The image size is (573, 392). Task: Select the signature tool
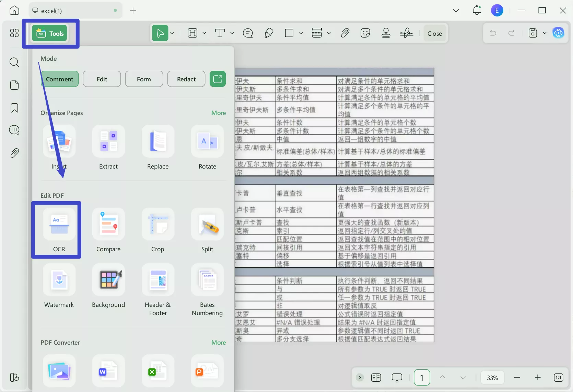click(407, 33)
